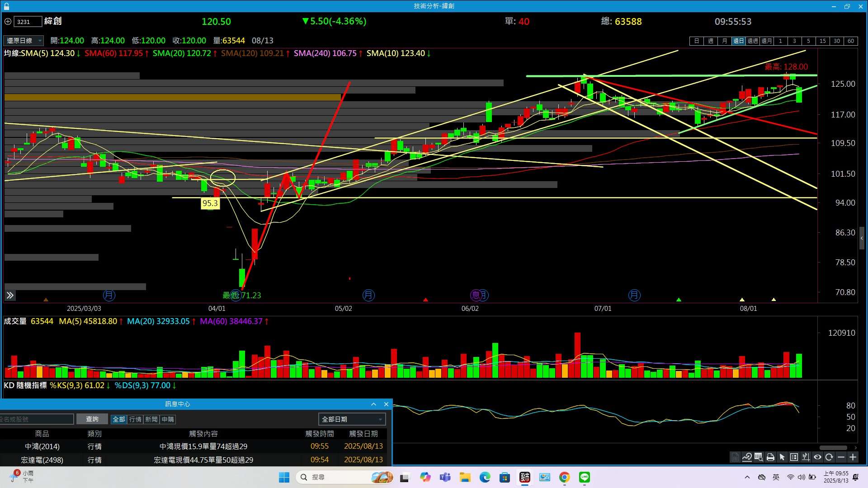Select the 行情 filter tab
The width and height of the screenshot is (868, 488).
(135, 419)
